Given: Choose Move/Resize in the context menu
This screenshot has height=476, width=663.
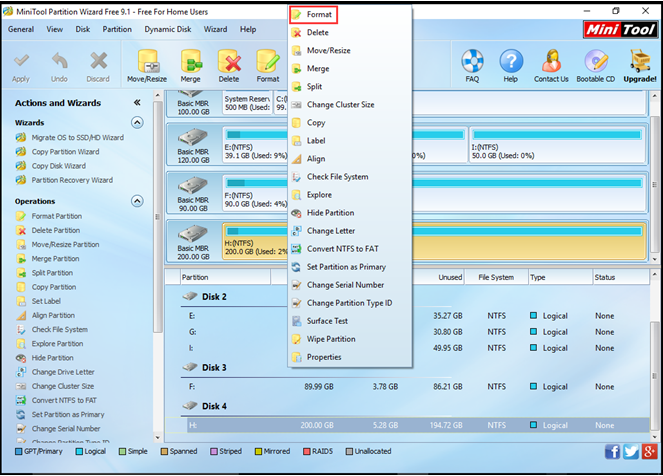Looking at the screenshot, I should pyautogui.click(x=350, y=51).
